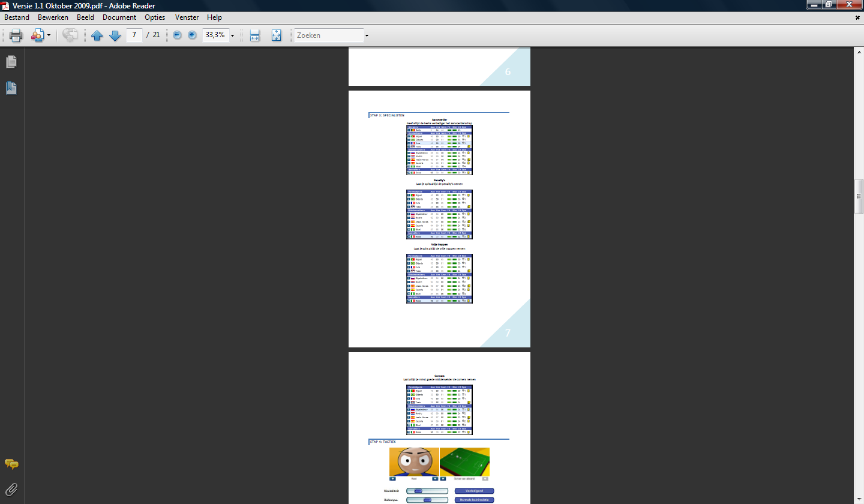Open the Attachments paperclip panel
864x504 pixels.
[11, 489]
